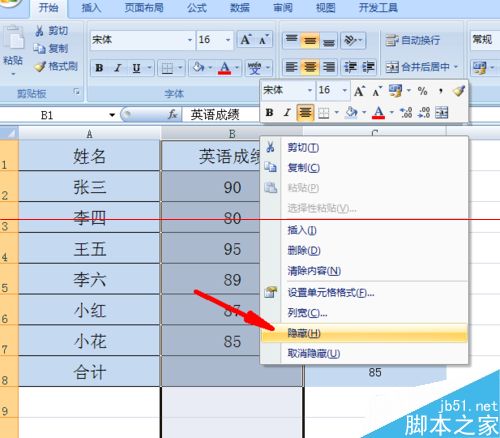Viewport: 500px width, 438px height.
Task: Open 设置单元格格式(F) dialog
Action: coord(364,293)
